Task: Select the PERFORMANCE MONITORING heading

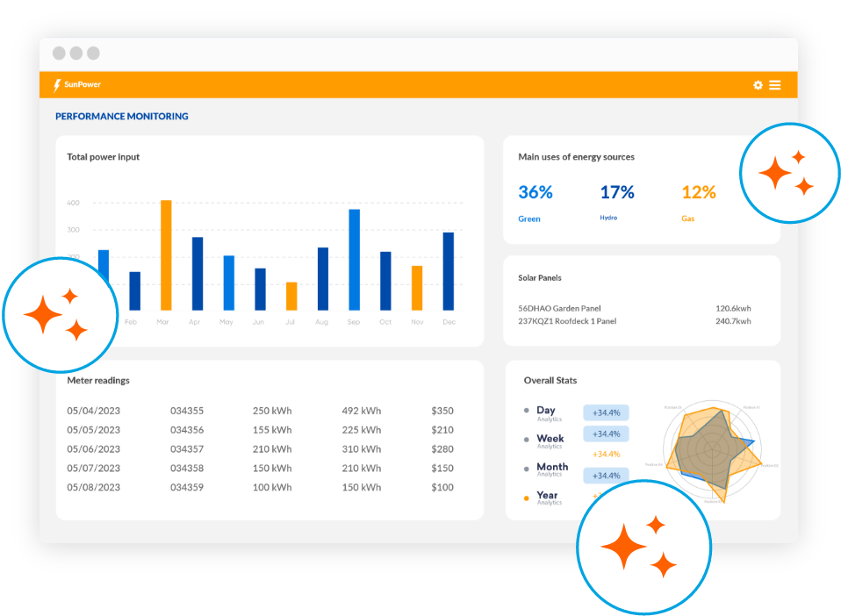Action: point(122,116)
